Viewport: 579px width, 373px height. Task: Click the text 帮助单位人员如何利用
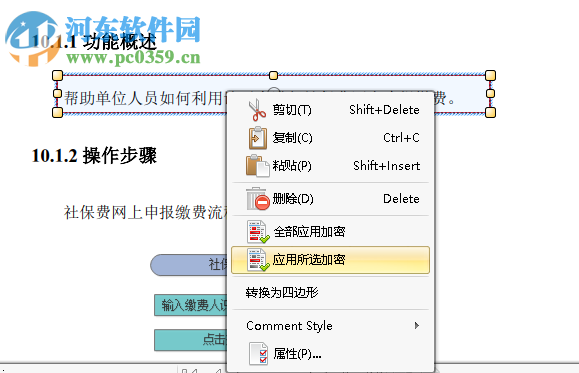pos(143,98)
